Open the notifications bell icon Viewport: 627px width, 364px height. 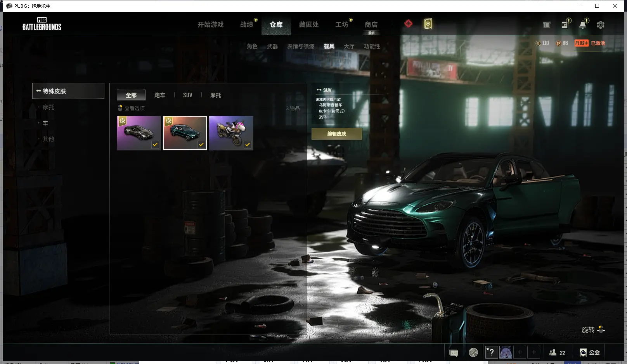tap(582, 25)
